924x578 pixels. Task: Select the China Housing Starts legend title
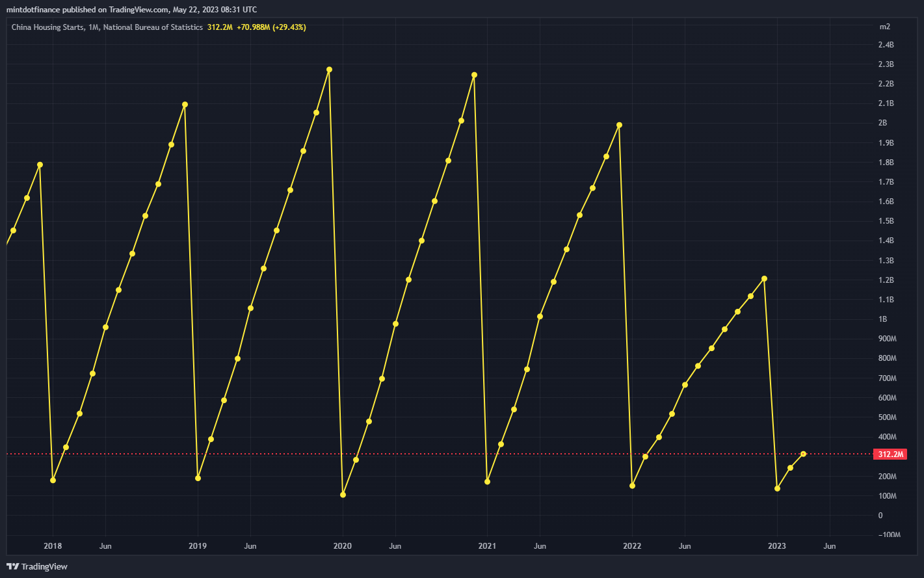click(x=107, y=27)
